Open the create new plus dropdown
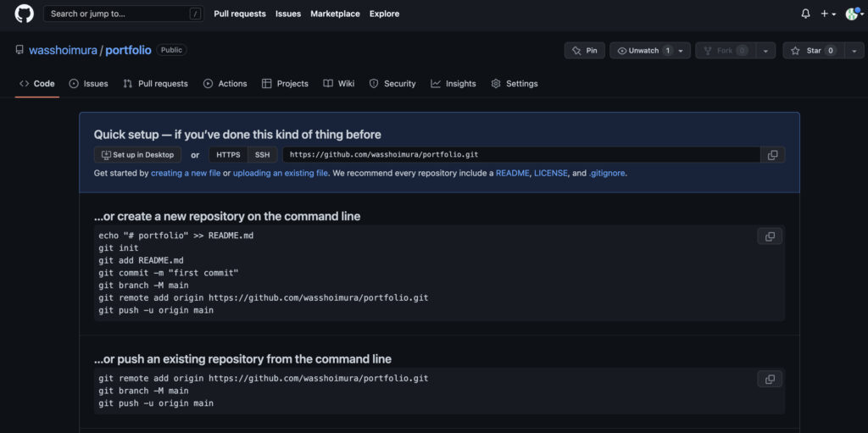The image size is (868, 433). pos(828,14)
